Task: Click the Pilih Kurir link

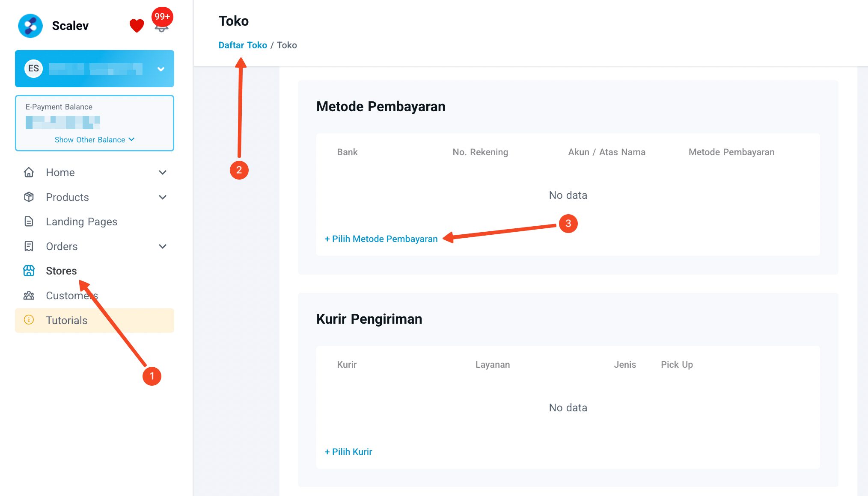Action: point(348,452)
